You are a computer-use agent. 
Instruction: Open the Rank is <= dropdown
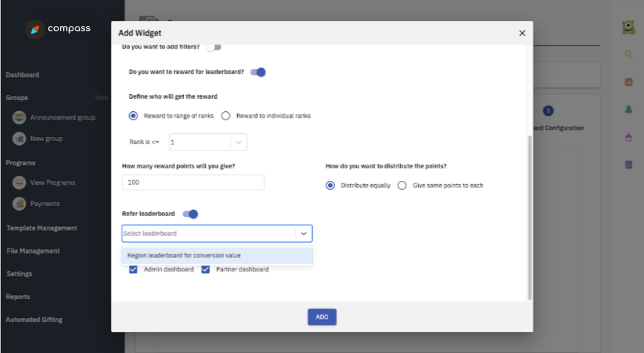click(208, 142)
